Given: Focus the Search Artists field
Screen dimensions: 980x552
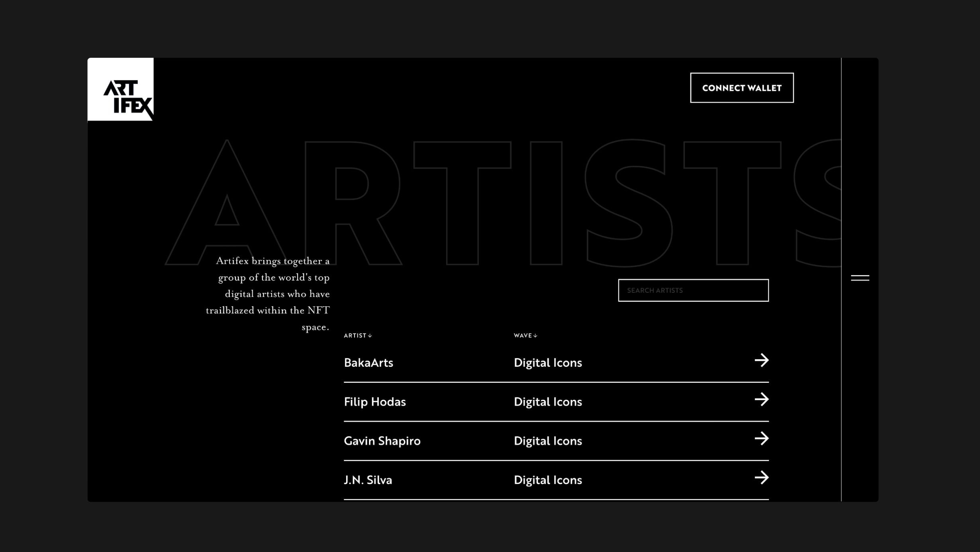Looking at the screenshot, I should point(693,290).
